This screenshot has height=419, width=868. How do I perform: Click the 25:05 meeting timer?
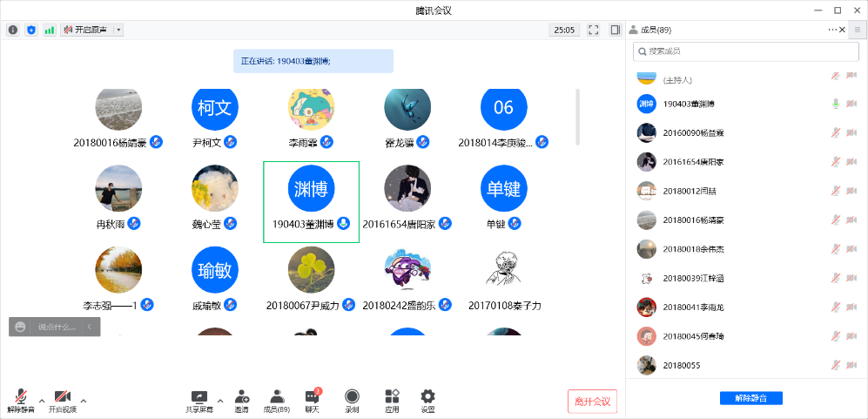click(564, 30)
